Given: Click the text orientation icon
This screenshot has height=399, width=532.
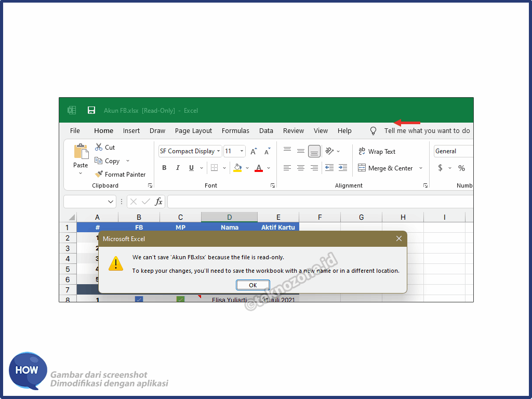Looking at the screenshot, I should (x=329, y=151).
